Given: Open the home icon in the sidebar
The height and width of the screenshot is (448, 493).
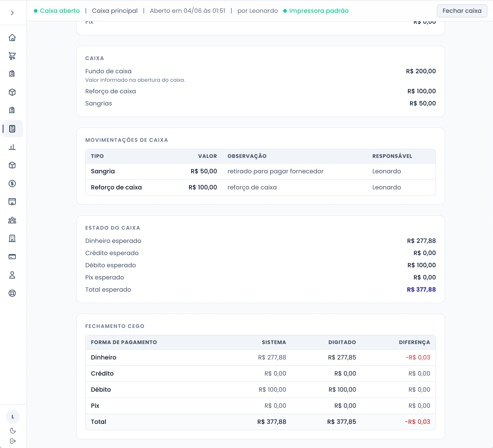Looking at the screenshot, I should coord(12,38).
